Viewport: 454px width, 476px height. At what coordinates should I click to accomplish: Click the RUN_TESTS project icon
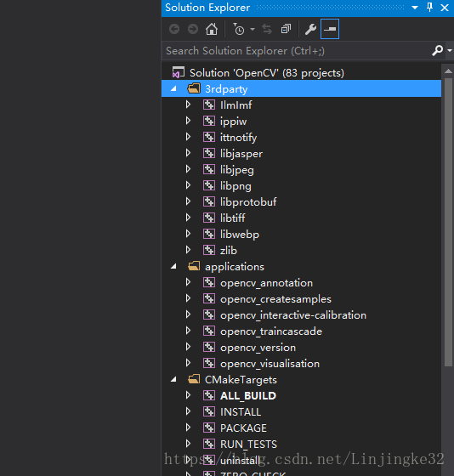(209, 444)
